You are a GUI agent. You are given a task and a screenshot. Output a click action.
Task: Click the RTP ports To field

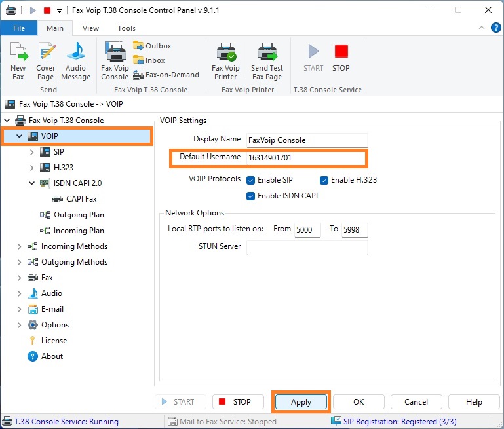(355, 230)
